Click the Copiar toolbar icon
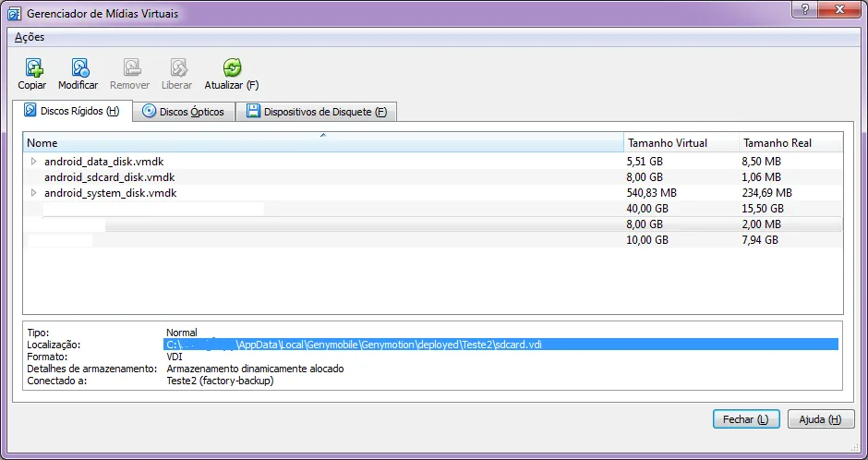The width and height of the screenshot is (868, 460). [x=33, y=67]
